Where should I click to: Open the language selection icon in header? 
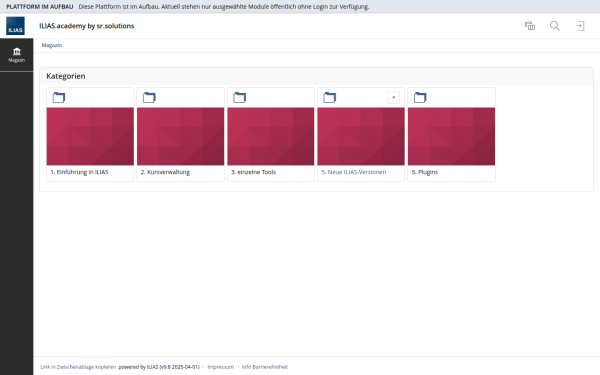pyautogui.click(x=530, y=26)
